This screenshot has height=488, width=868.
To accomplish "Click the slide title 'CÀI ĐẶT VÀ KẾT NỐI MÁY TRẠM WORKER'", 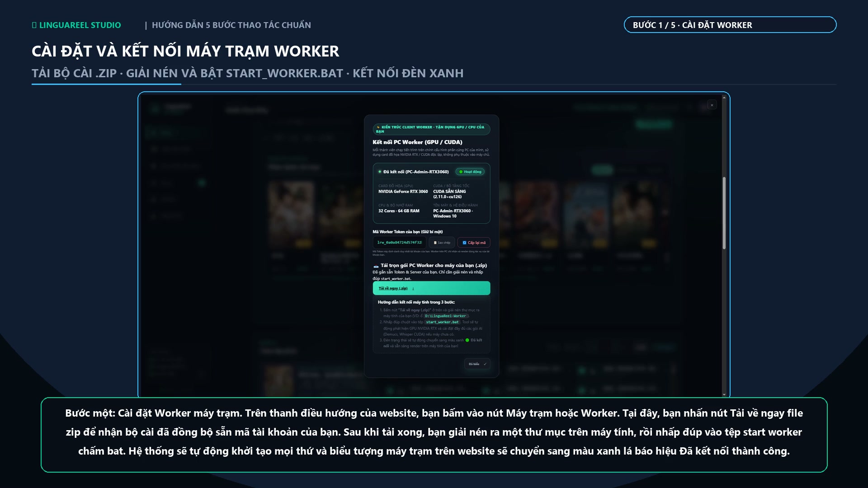I will 185,51.
